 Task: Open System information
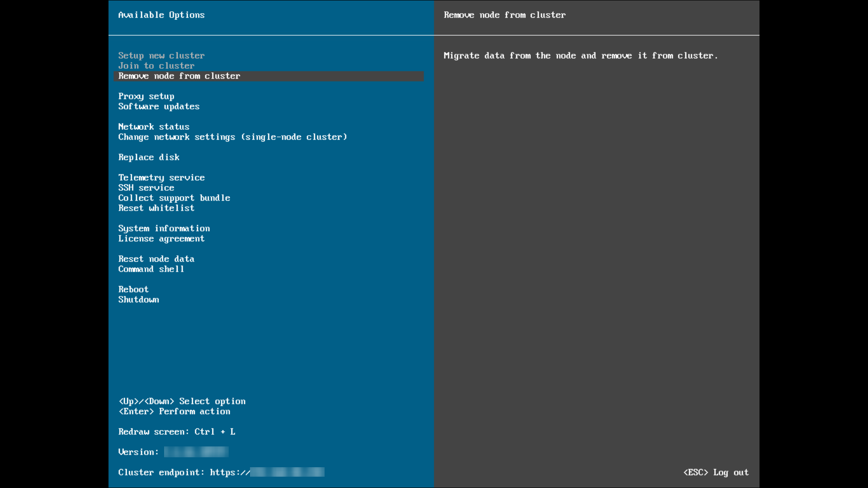coord(164,229)
